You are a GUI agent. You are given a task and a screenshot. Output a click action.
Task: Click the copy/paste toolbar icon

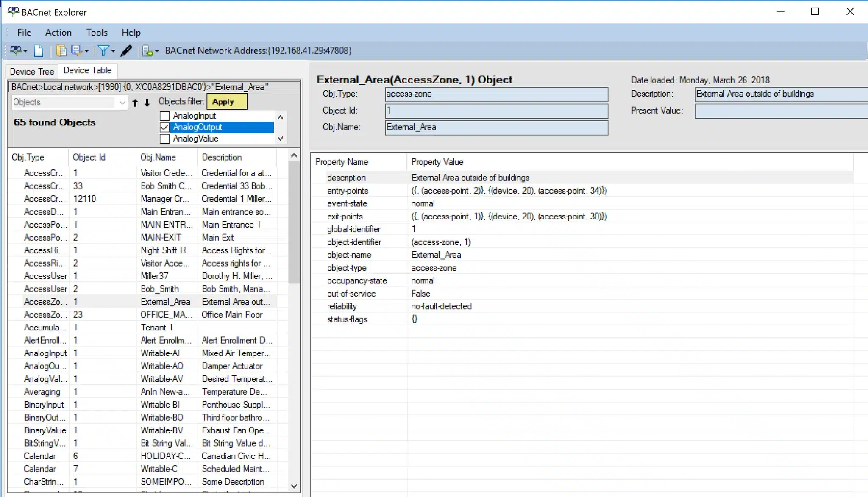(62, 50)
